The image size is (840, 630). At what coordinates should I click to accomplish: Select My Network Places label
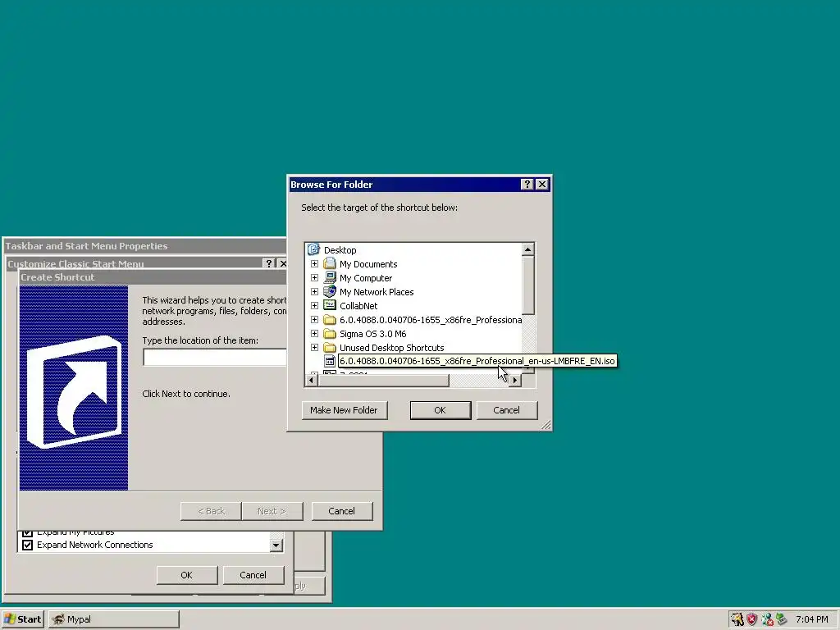377,292
